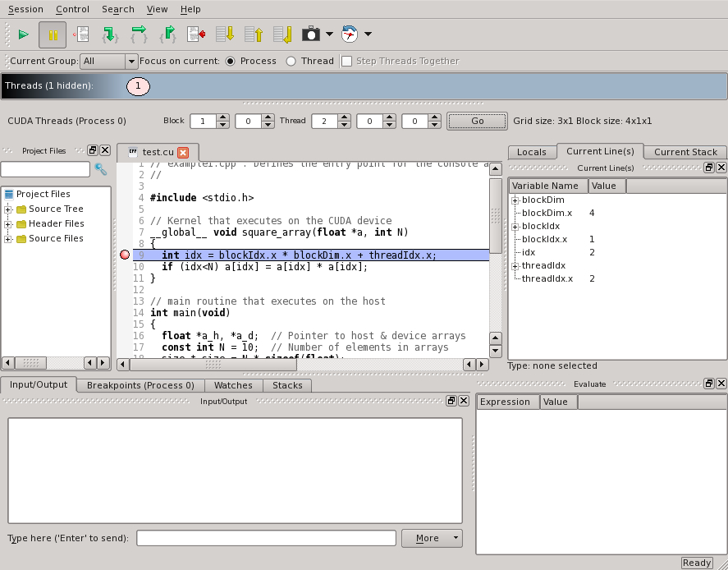Click the Step Into icon
Screen dimensions: 728x570
tap(110, 34)
